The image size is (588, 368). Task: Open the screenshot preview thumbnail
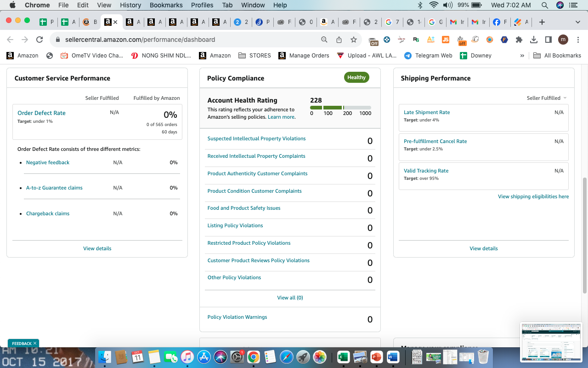[x=552, y=343]
